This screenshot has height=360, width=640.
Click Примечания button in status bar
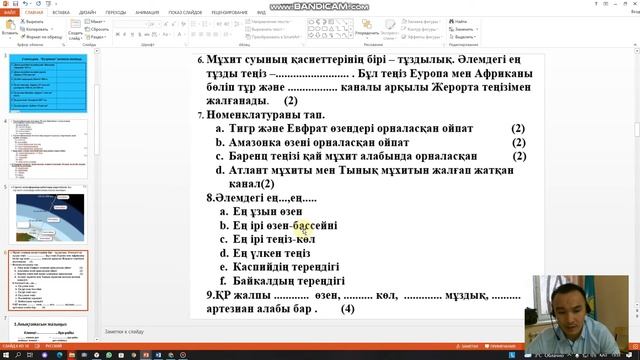(x=500, y=346)
